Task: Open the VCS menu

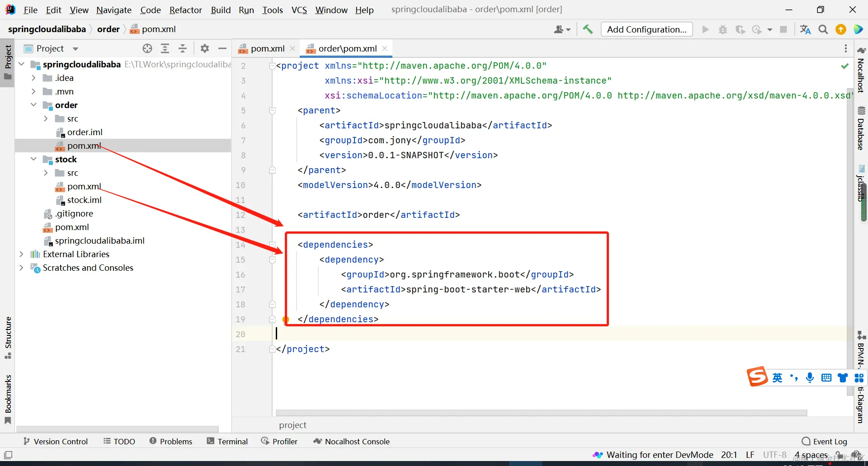Action: click(x=299, y=9)
